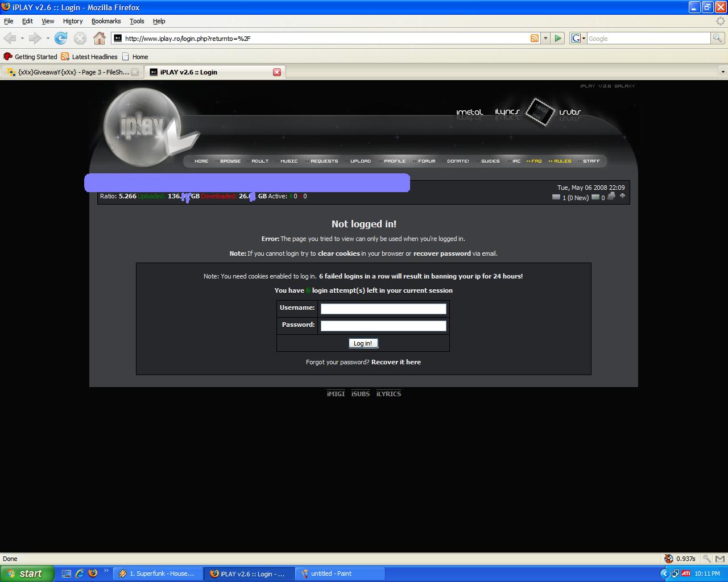Open the Home bookmark in bookmarks toolbar
Viewport: 728px width, 582px height.
[x=135, y=57]
